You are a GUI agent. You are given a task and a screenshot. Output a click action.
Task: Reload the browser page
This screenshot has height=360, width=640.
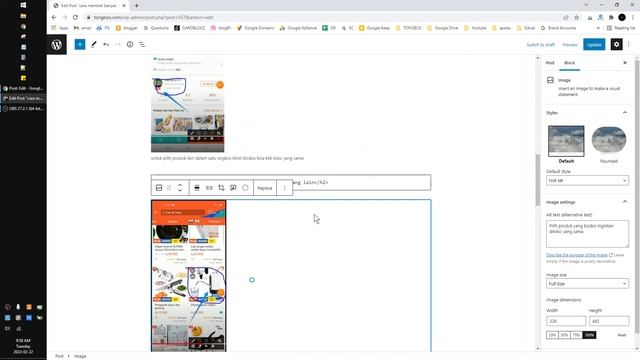click(x=75, y=18)
